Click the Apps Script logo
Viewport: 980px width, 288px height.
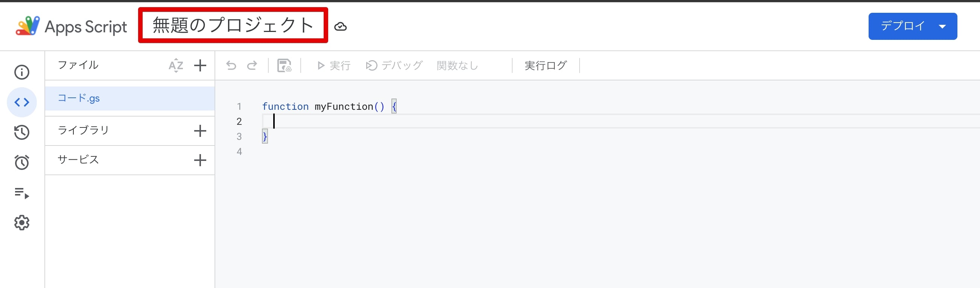click(x=27, y=26)
